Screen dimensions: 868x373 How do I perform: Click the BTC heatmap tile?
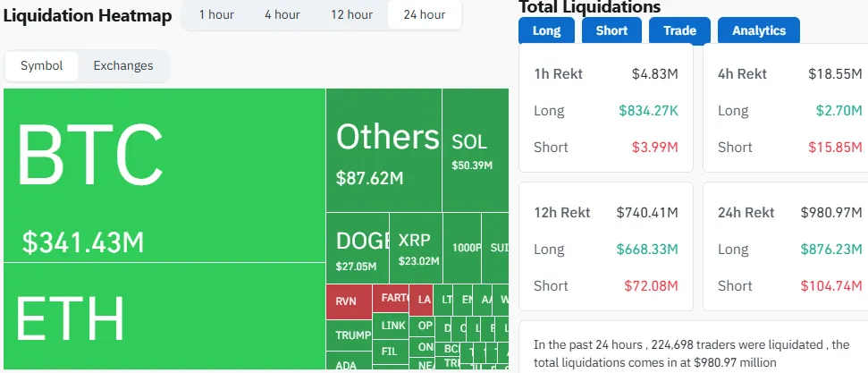point(164,175)
